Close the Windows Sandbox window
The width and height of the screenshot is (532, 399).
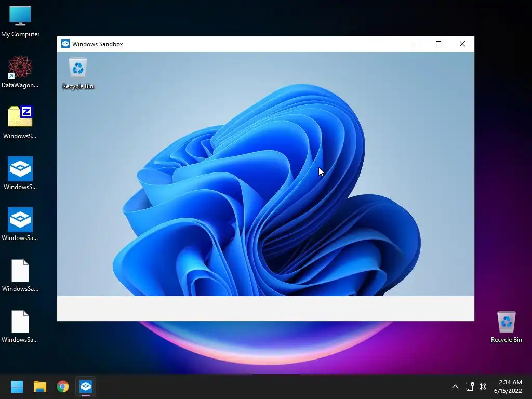click(x=462, y=44)
